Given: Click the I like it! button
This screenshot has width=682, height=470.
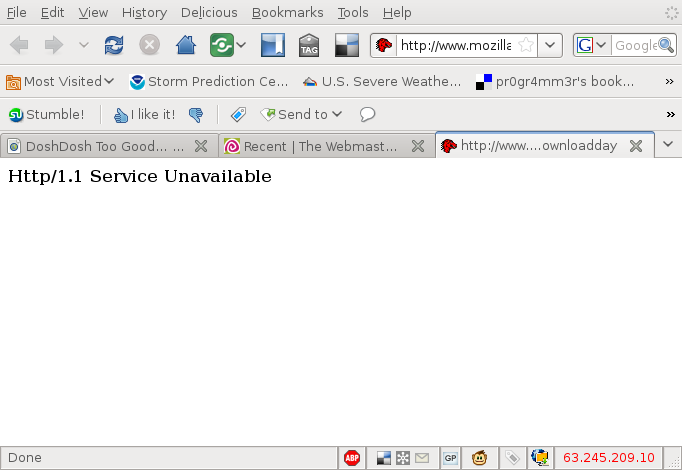Looking at the screenshot, I should (144, 114).
